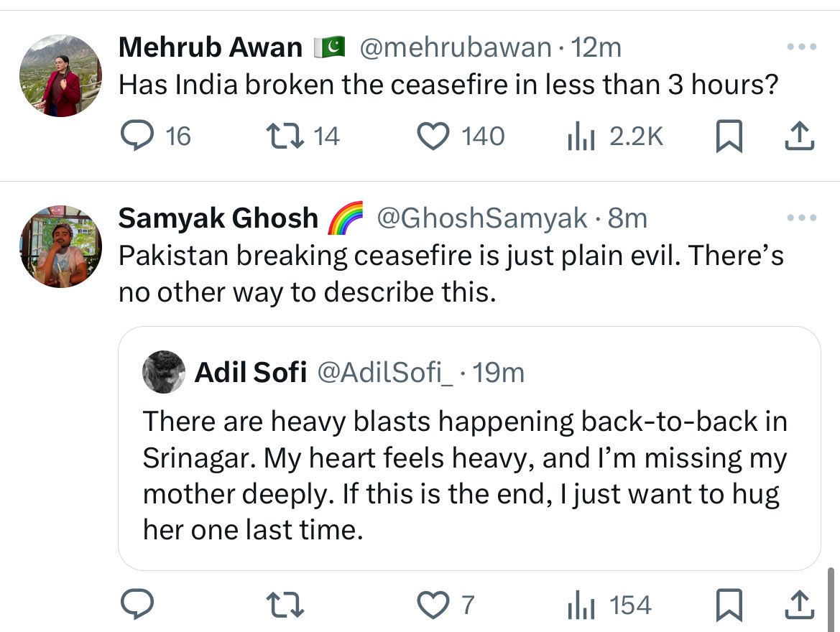The height and width of the screenshot is (632, 840).
Task: Bookmark Mehrub Awan's tweet
Action: tap(729, 136)
